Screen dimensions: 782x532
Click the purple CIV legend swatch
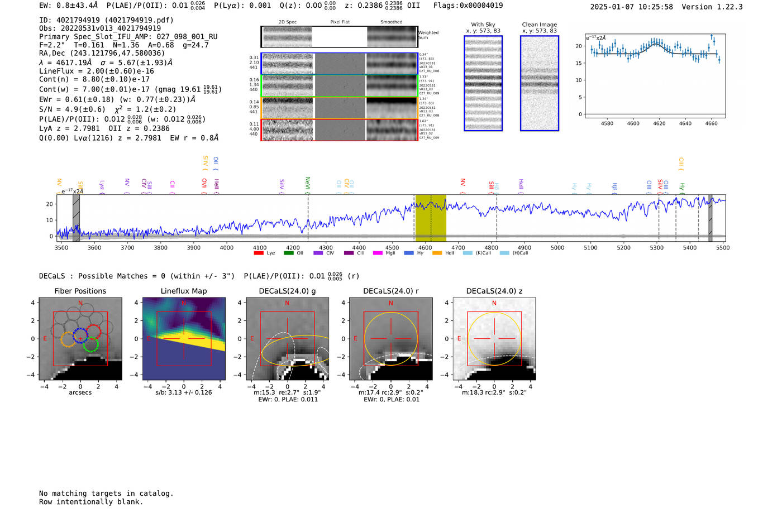318,253
